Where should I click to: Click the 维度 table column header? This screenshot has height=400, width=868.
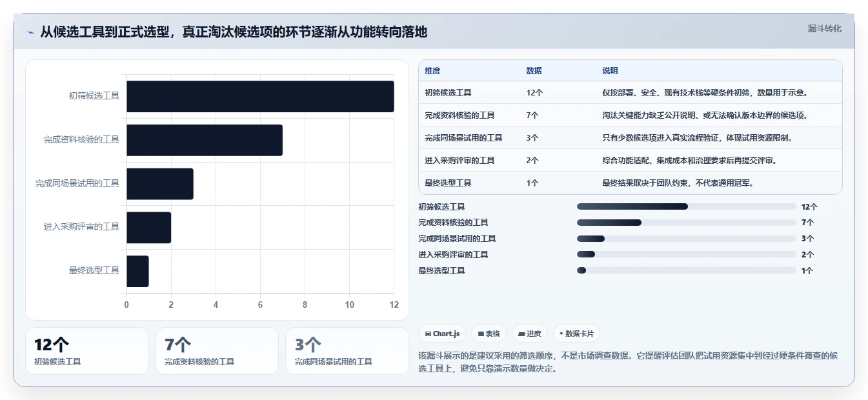click(x=432, y=71)
